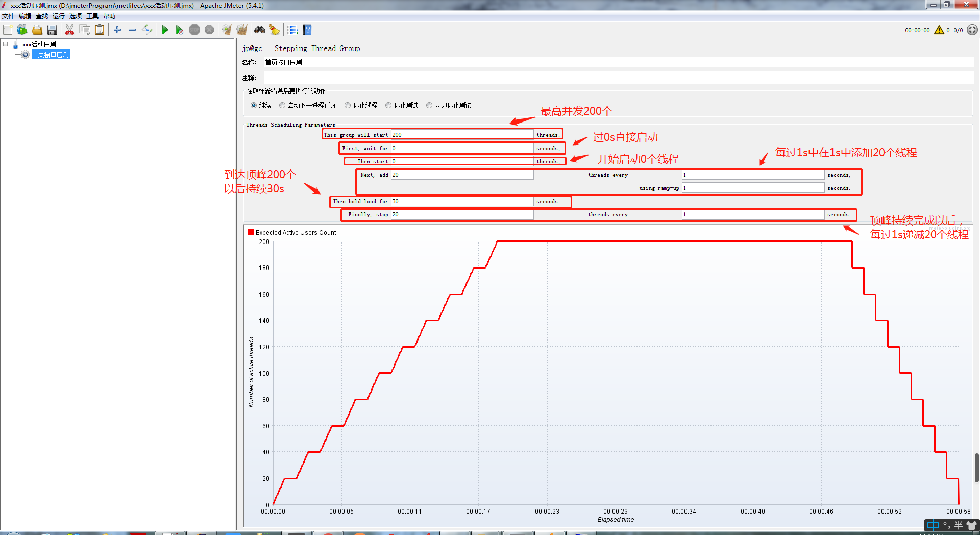The height and width of the screenshot is (535, 980).
Task: Click the thread status indicator at top right
Action: point(972,30)
